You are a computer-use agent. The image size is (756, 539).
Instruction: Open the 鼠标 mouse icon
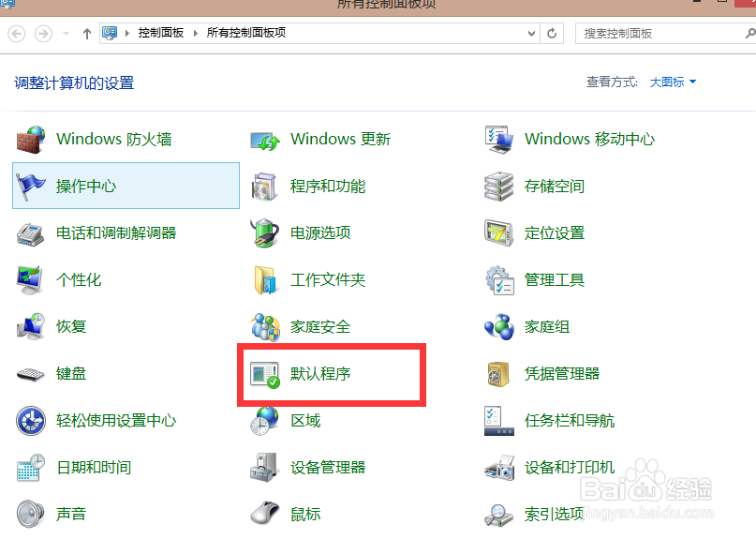265,514
